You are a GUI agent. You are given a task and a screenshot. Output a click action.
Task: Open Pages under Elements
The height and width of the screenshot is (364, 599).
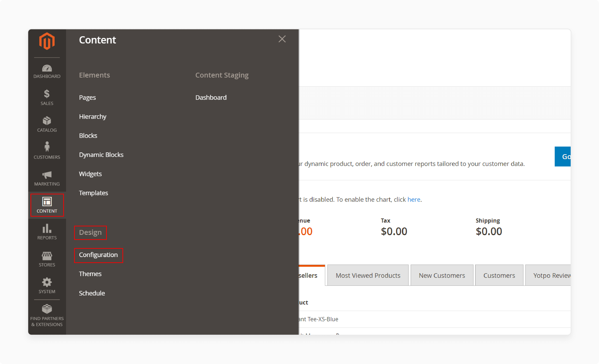87,97
